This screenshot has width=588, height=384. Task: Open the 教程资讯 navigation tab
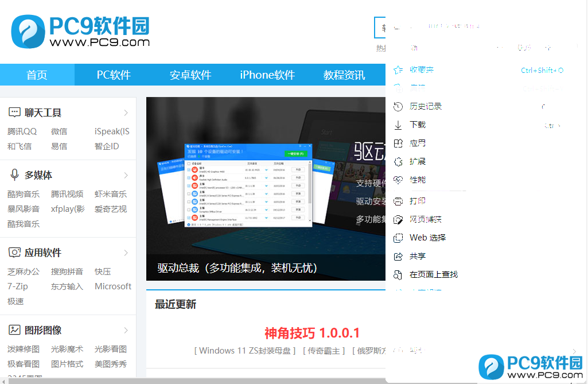click(344, 75)
